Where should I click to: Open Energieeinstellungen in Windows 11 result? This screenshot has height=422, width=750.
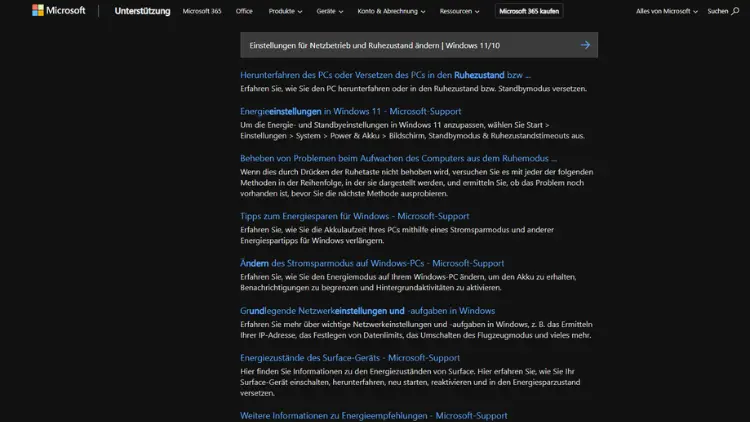(x=351, y=111)
